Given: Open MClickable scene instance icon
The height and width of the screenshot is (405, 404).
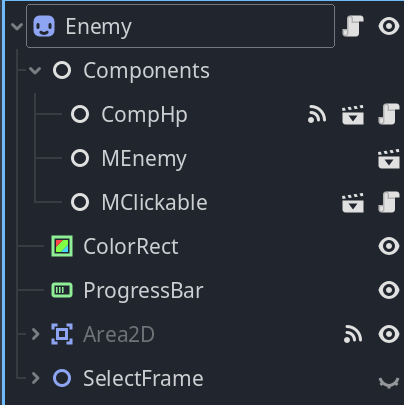Looking at the screenshot, I should pyautogui.click(x=353, y=202).
